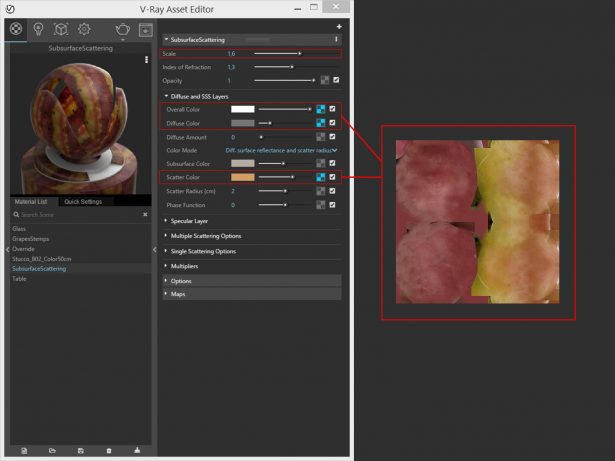The width and height of the screenshot is (615, 461).
Task: Select the GrapesStemps material
Action: [x=31, y=239]
